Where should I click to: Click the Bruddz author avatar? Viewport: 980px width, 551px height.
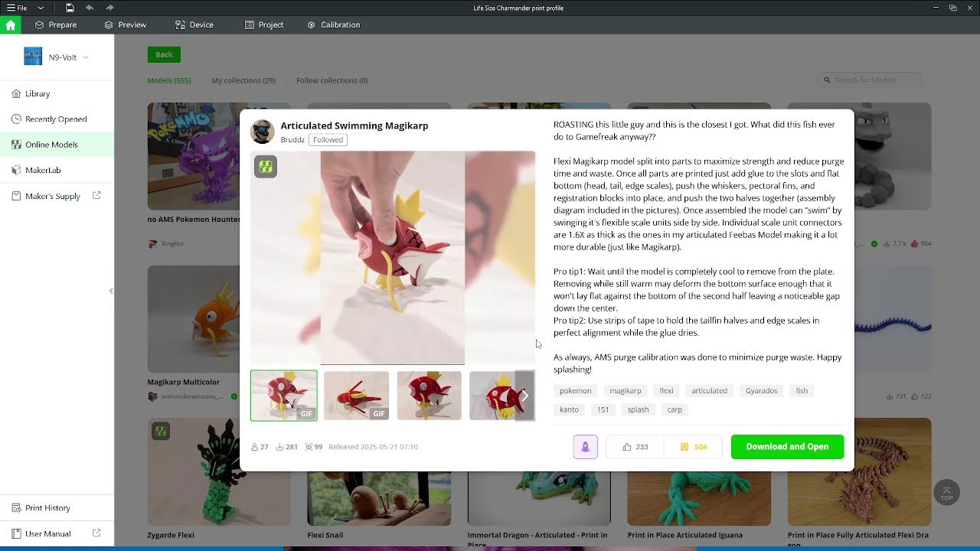(x=263, y=131)
